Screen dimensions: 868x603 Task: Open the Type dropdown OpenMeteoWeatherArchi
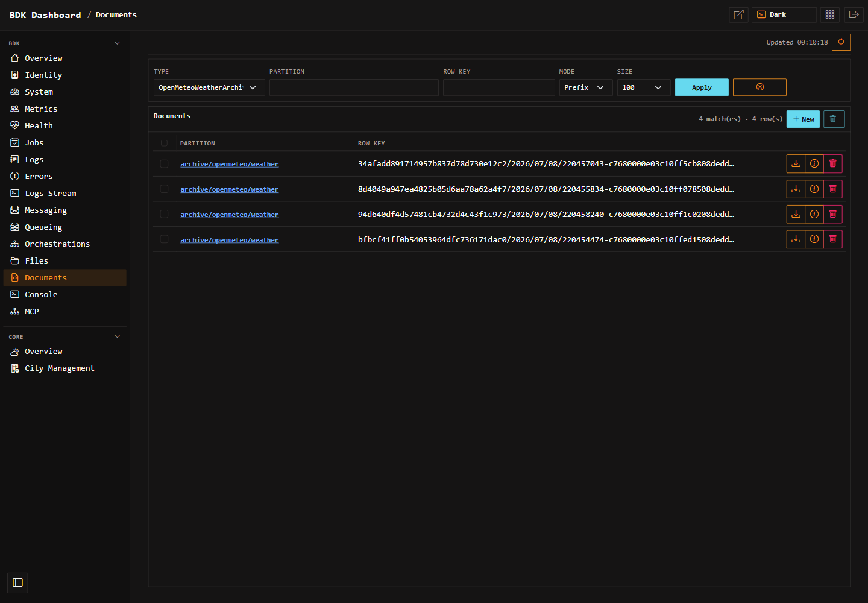tap(209, 87)
